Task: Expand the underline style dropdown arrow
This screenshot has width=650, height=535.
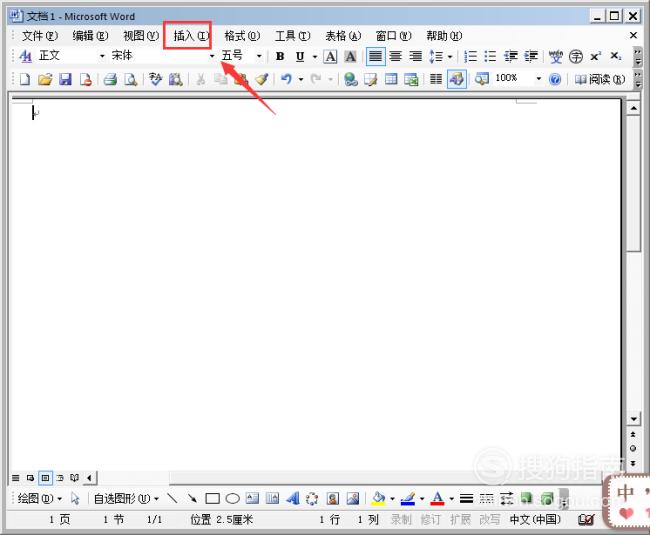Action: pyautogui.click(x=315, y=56)
